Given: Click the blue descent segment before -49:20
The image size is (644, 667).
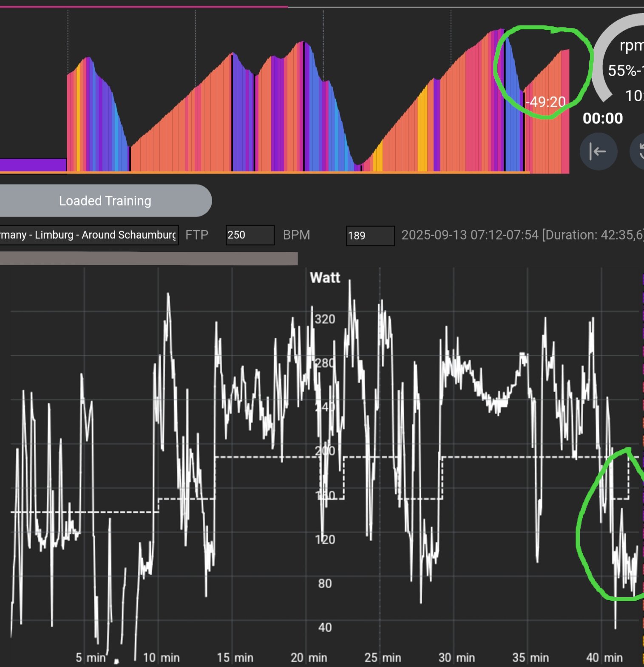Looking at the screenshot, I should (x=514, y=128).
